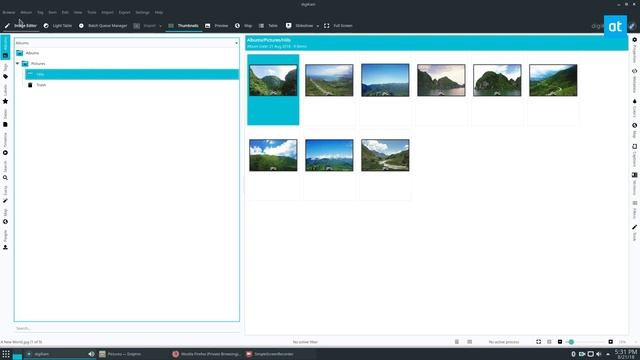Select middle thumbnail in second row
Image resolution: width=640 pixels, height=360 pixels.
[x=329, y=155]
